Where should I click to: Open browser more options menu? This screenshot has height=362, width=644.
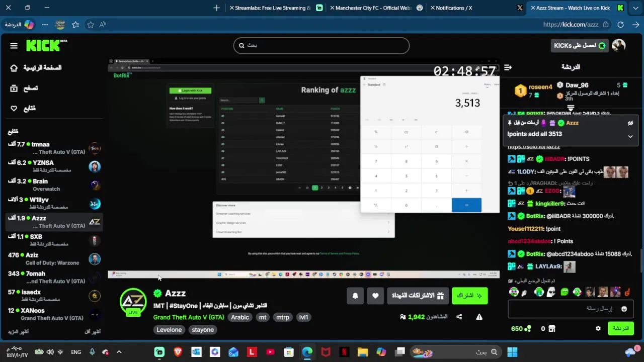tap(45, 25)
